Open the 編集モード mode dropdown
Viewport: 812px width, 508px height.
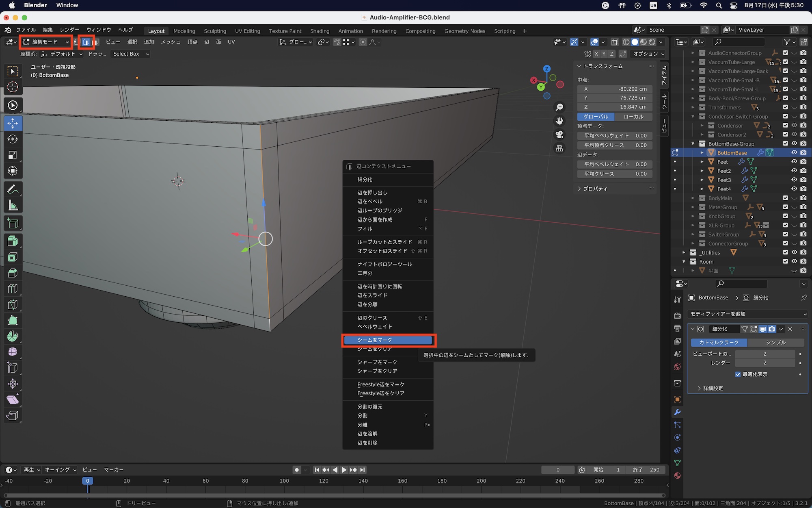[46, 42]
